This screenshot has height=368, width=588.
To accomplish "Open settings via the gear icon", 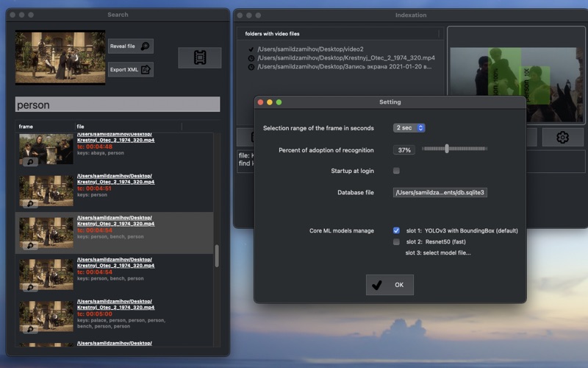I will [x=562, y=137].
